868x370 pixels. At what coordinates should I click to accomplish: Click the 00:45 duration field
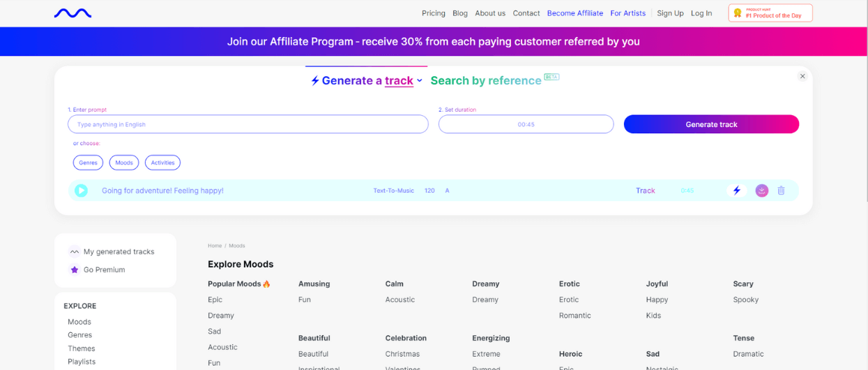526,124
